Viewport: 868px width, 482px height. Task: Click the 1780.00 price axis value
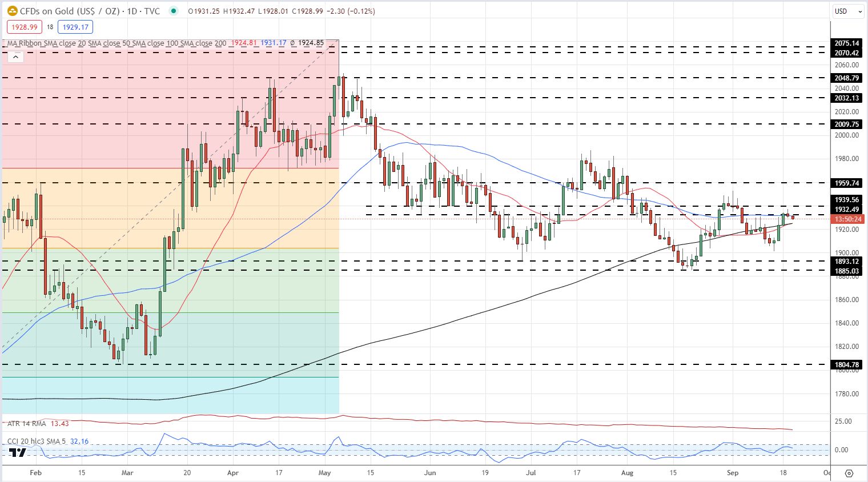pyautogui.click(x=847, y=393)
